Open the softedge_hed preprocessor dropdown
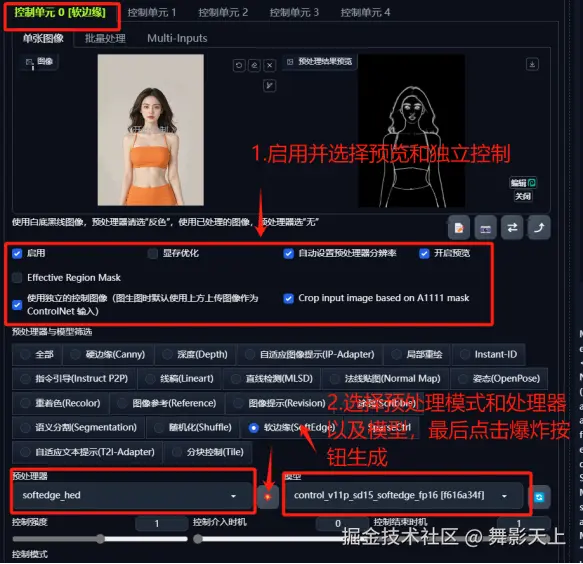Viewport: 583px width, 564px height. pyautogui.click(x=132, y=496)
